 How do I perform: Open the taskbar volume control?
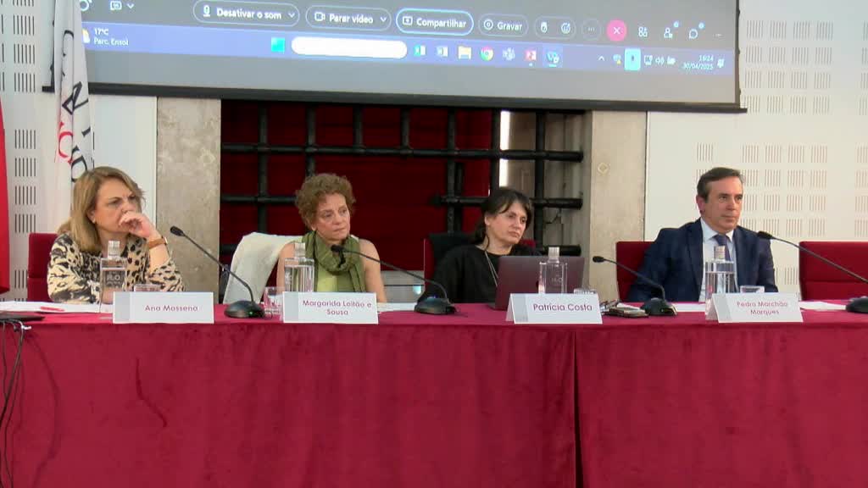coord(659,60)
